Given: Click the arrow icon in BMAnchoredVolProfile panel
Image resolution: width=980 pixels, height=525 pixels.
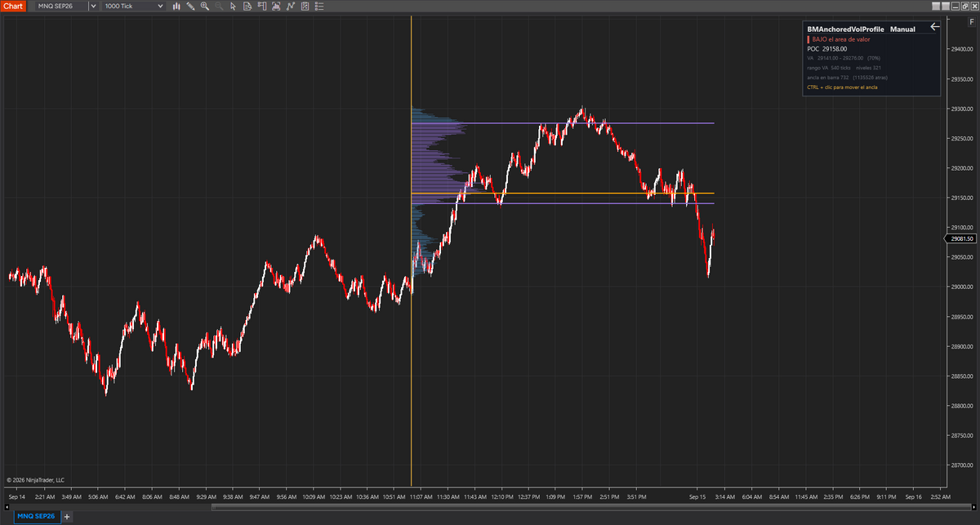Looking at the screenshot, I should [935, 27].
